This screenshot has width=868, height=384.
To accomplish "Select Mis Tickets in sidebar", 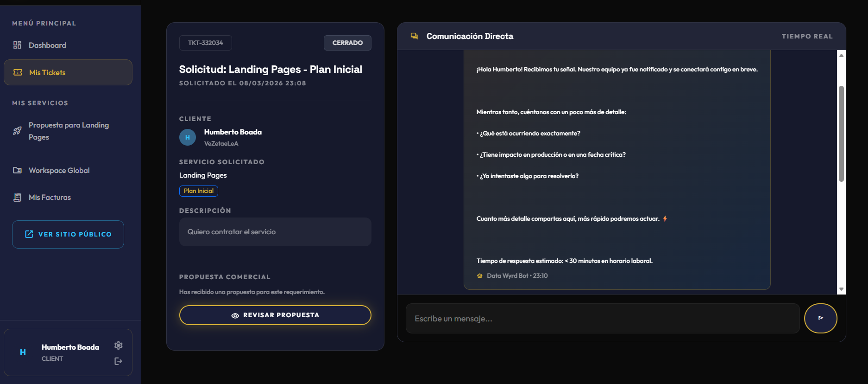I will tap(68, 72).
